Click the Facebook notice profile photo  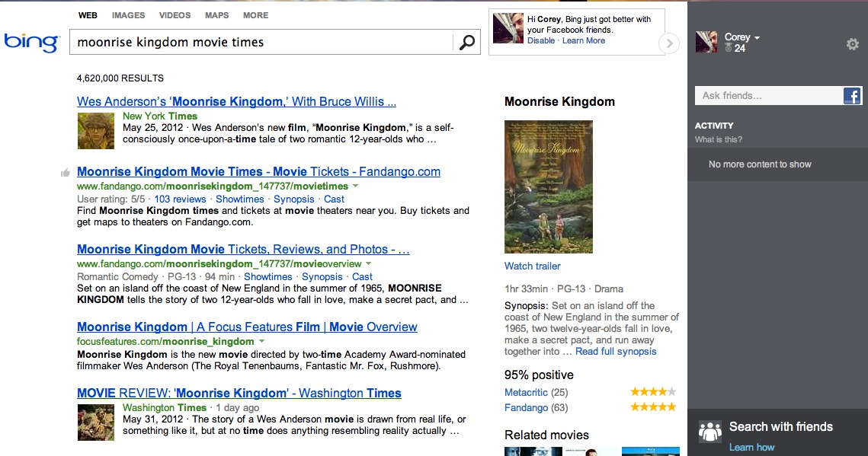pos(508,28)
